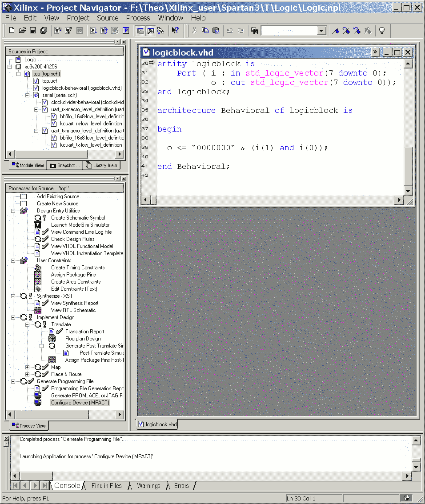The width and height of the screenshot is (425, 504).
Task: Click the New file toolbar icon
Action: point(12,31)
